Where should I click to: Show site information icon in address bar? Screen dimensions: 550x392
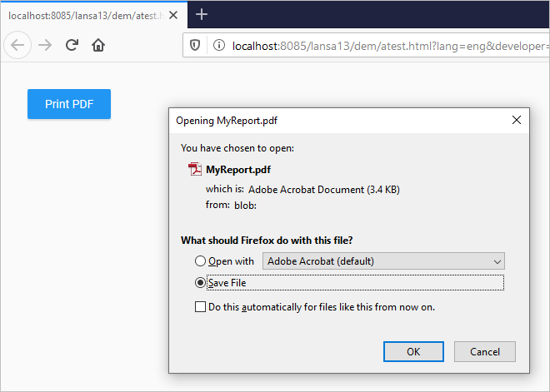click(218, 45)
